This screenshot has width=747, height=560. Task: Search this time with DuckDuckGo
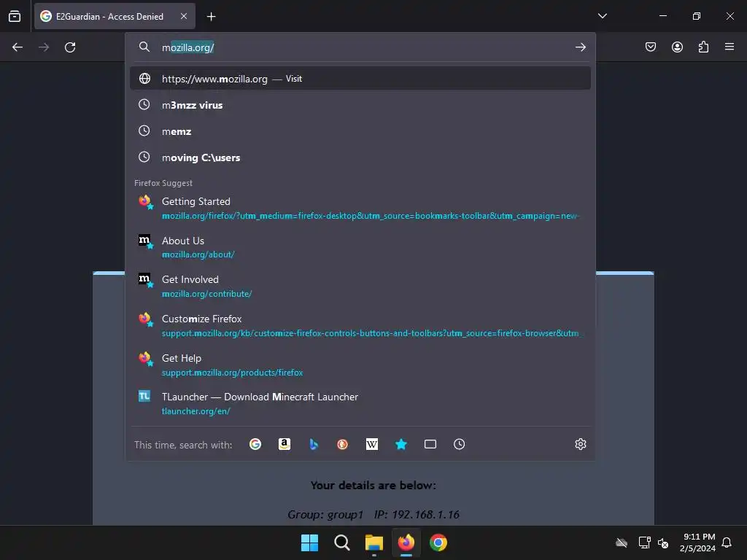click(x=343, y=444)
